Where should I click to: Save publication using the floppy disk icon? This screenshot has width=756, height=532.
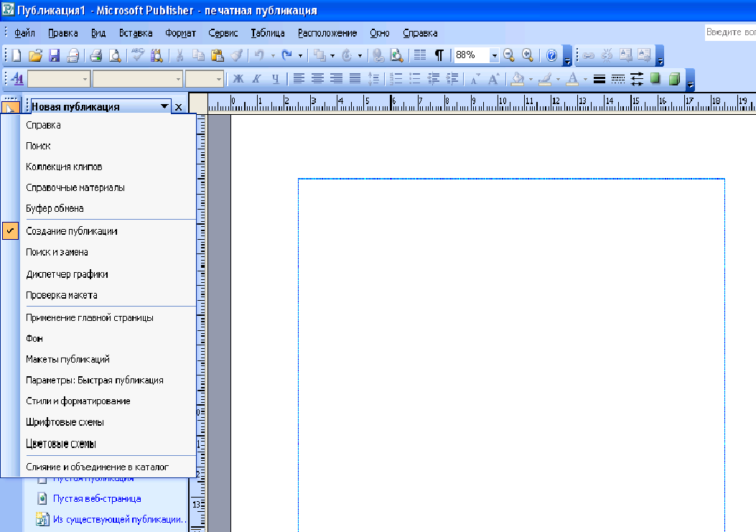coord(54,55)
